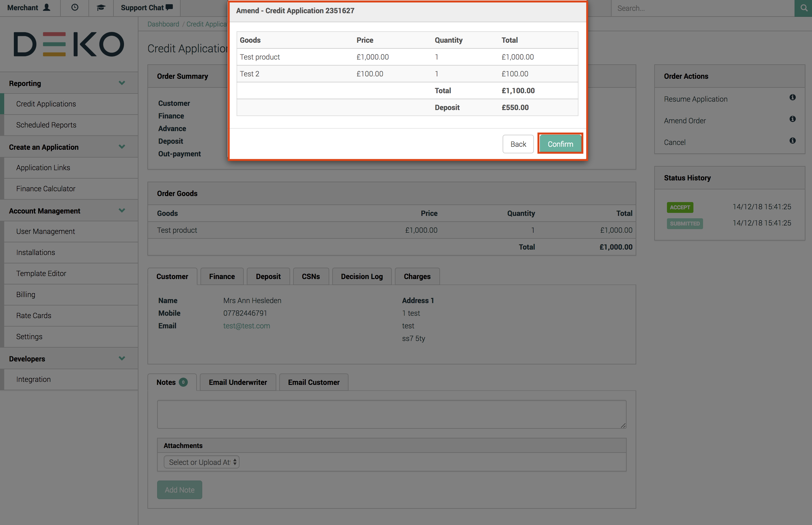Collapse the Reporting sidebar section
Viewport: 812px width, 525px height.
(x=122, y=83)
